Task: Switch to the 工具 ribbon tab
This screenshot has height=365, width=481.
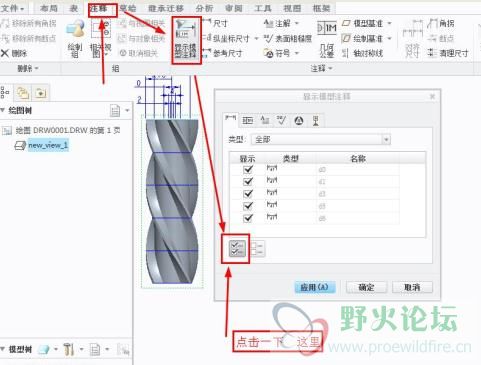Action: click(263, 8)
